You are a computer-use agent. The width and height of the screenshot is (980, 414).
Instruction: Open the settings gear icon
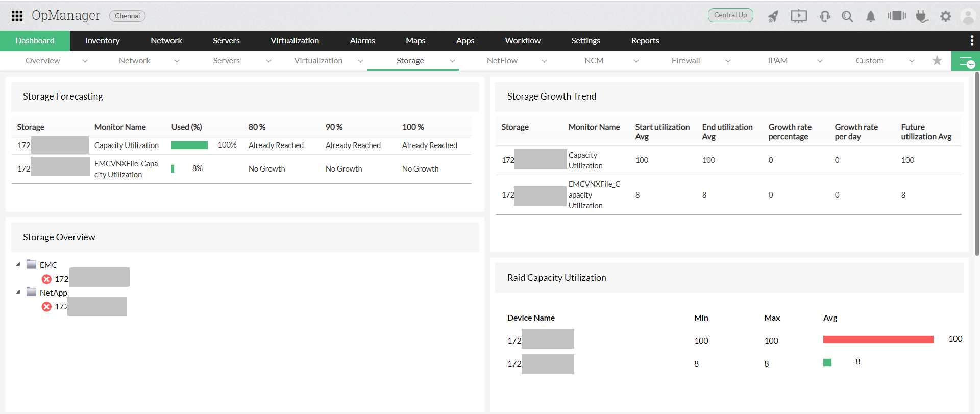pyautogui.click(x=946, y=16)
